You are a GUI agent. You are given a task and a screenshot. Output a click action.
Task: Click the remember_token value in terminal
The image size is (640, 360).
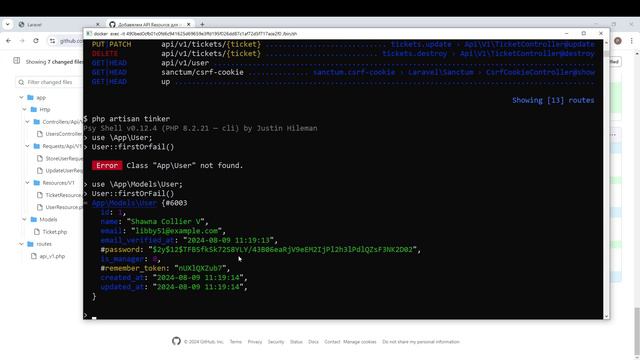(x=200, y=268)
